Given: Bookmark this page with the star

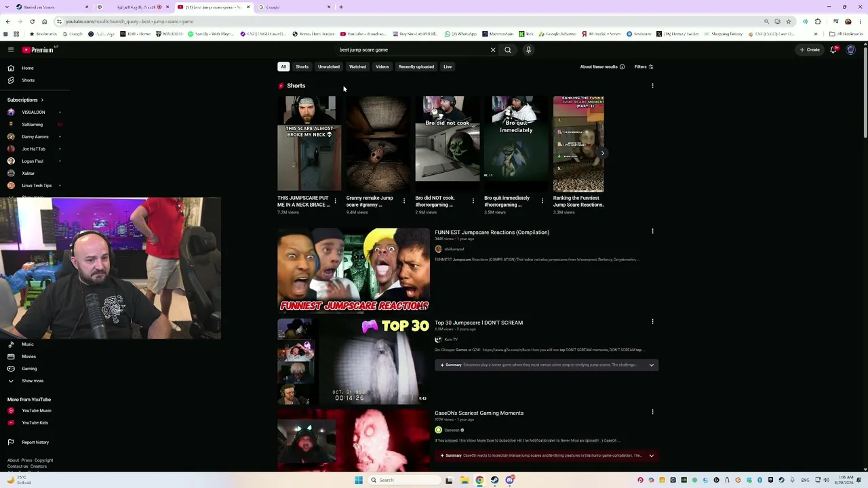Looking at the screenshot, I should coord(788,22).
